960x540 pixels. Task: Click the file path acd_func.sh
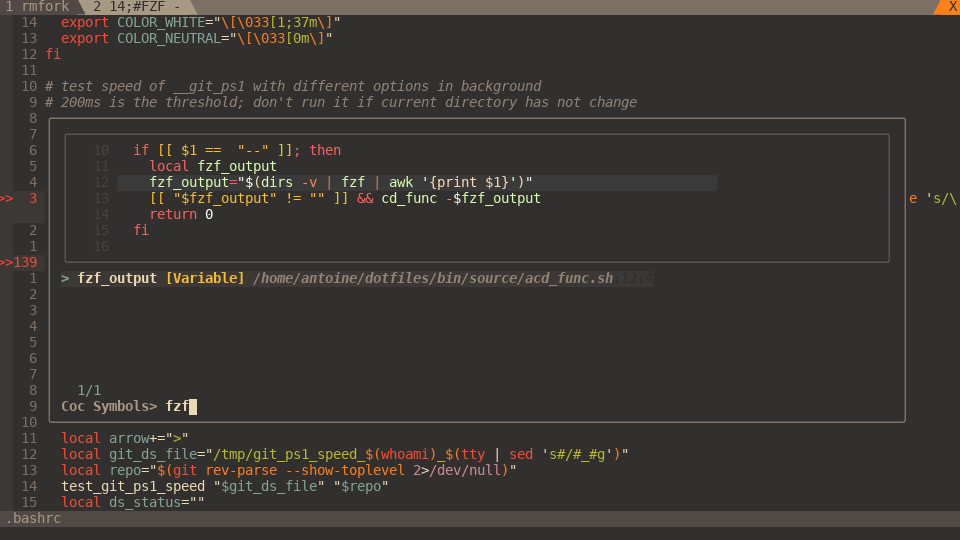click(433, 279)
